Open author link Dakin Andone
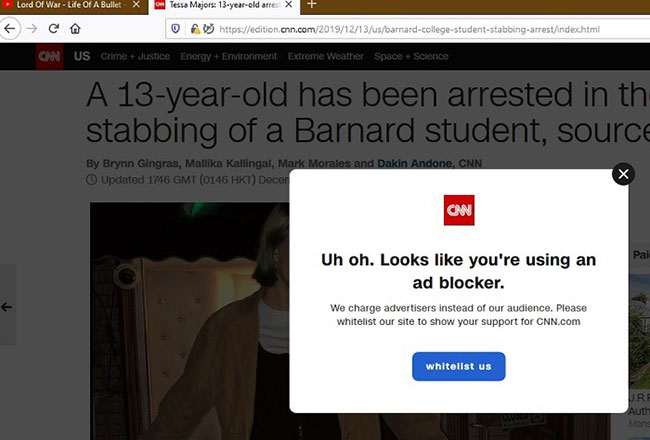The height and width of the screenshot is (440, 650). click(415, 163)
